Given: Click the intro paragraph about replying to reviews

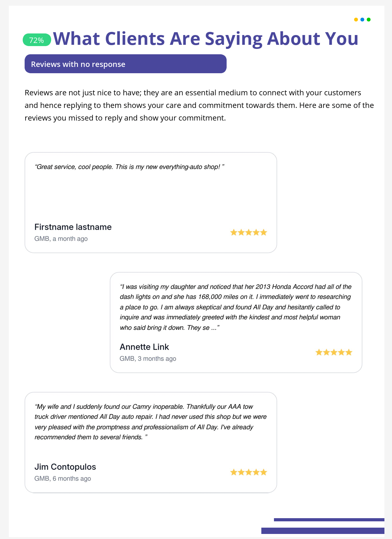Looking at the screenshot, I should point(199,105).
